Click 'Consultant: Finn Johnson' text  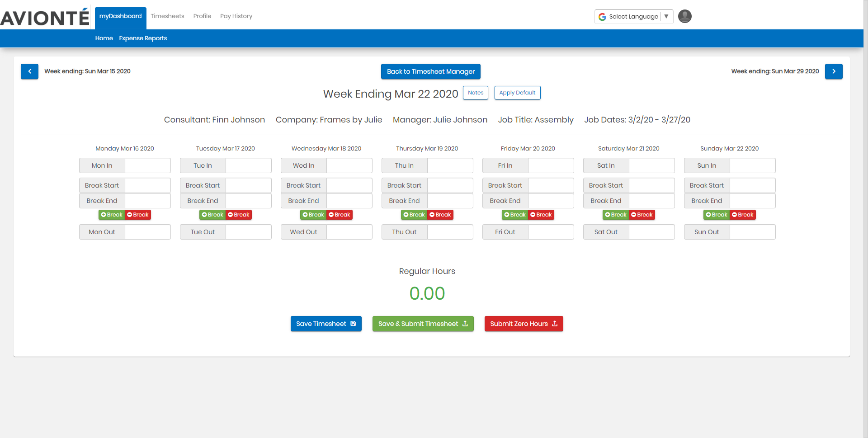tap(214, 120)
